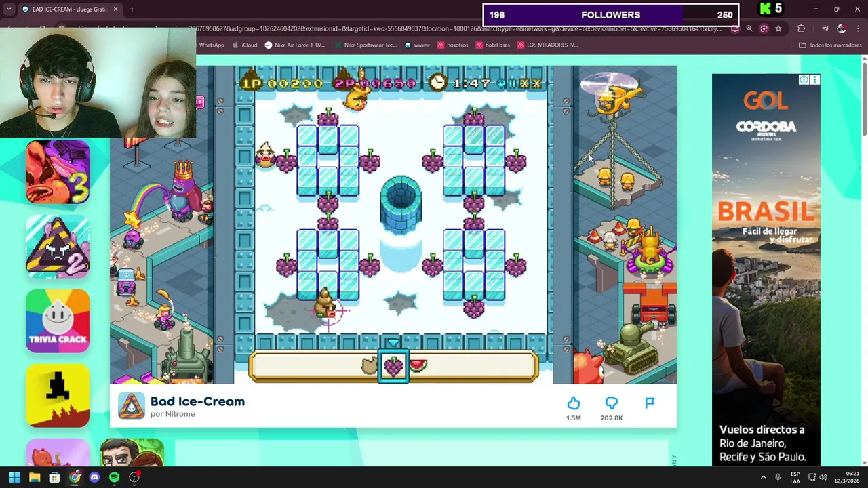868x488 pixels.
Task: Show hidden system tray icons
Action: (x=763, y=477)
